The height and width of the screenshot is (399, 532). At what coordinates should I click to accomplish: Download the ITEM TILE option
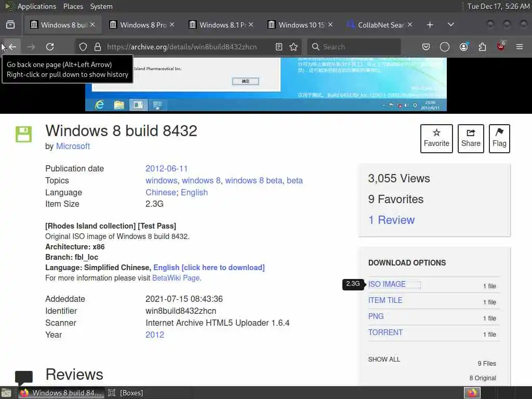click(x=385, y=300)
